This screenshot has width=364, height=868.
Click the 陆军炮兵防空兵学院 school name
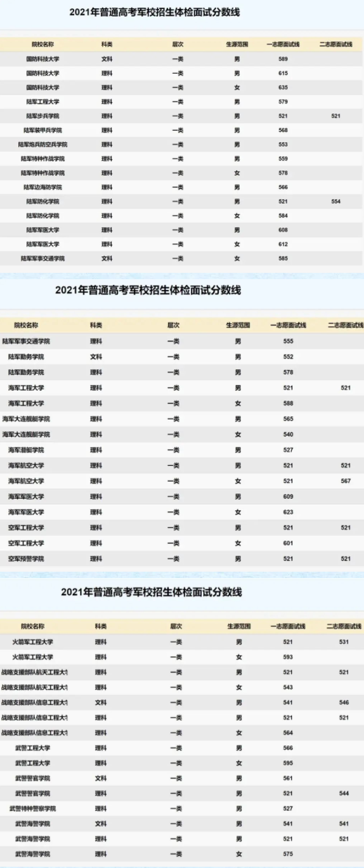(42, 145)
